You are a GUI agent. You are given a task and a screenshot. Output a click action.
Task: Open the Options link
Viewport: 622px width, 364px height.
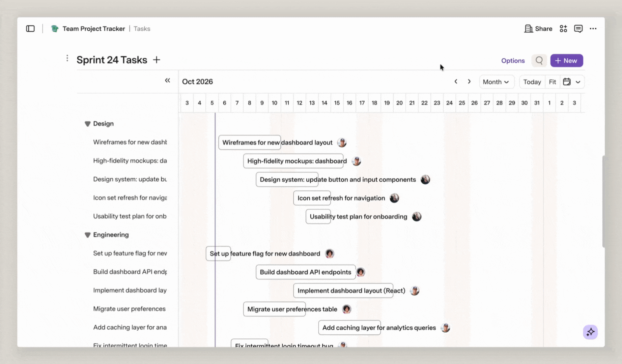tap(513, 61)
